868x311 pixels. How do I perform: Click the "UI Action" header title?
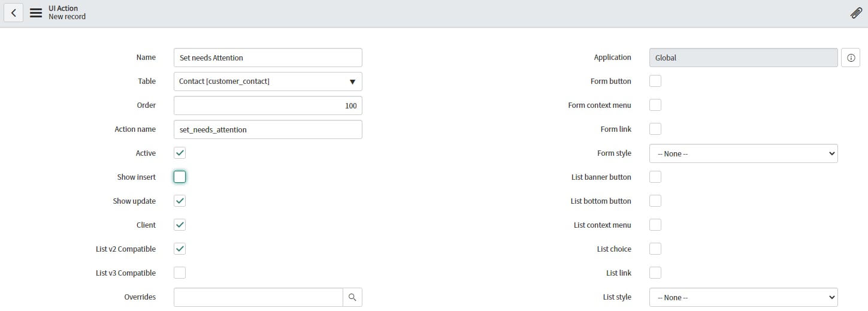click(x=63, y=8)
